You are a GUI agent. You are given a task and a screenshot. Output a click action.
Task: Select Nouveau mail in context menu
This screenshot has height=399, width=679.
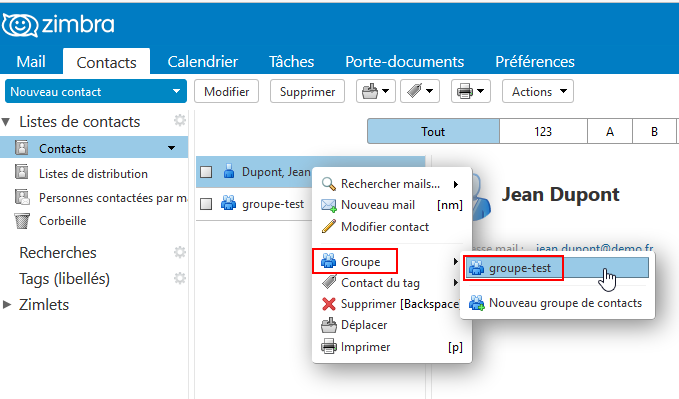point(391,205)
